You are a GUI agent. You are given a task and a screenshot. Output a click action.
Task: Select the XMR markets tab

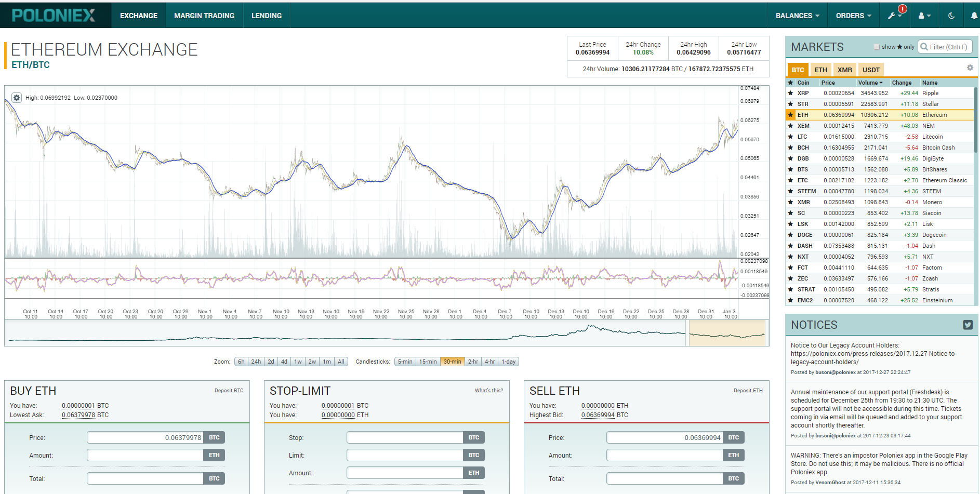click(845, 70)
